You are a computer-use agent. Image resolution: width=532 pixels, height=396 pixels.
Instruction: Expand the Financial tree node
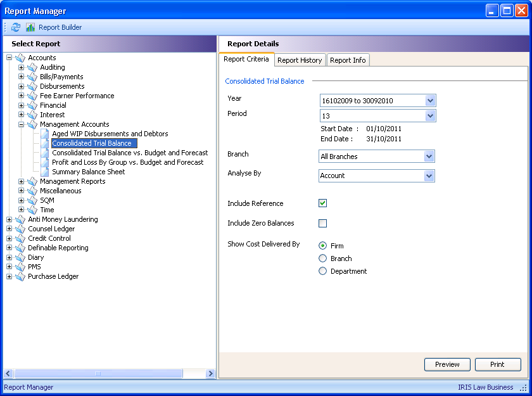tap(21, 105)
